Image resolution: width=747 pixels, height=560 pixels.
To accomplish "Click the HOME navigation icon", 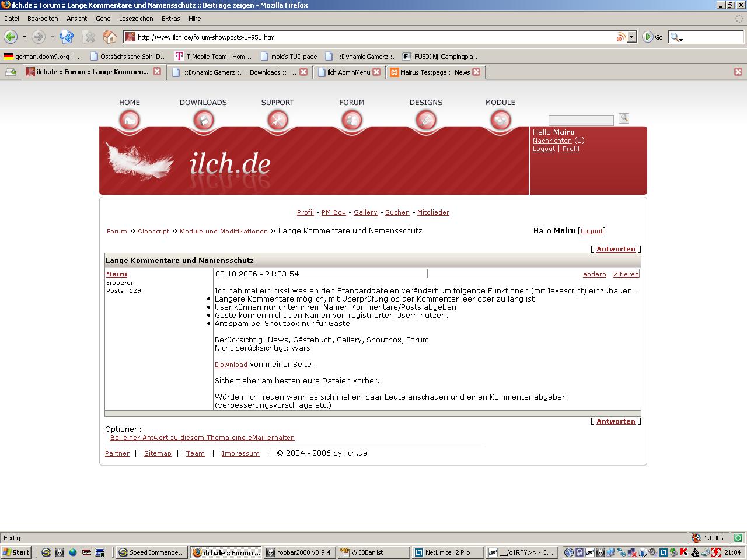I will point(130,121).
